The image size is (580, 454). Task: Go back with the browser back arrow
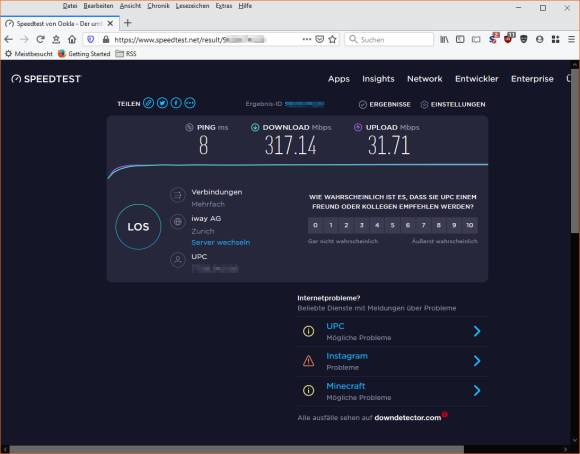(x=9, y=39)
